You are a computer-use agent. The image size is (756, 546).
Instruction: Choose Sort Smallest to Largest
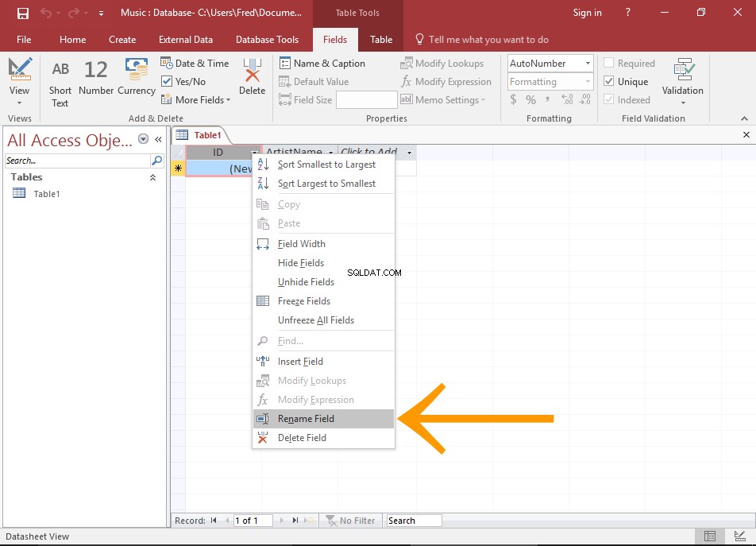[323, 165]
